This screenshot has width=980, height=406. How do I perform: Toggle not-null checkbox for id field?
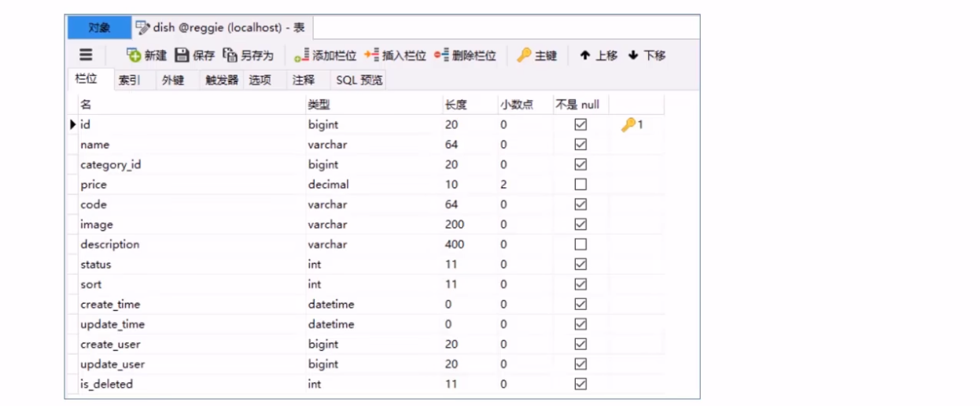(580, 124)
